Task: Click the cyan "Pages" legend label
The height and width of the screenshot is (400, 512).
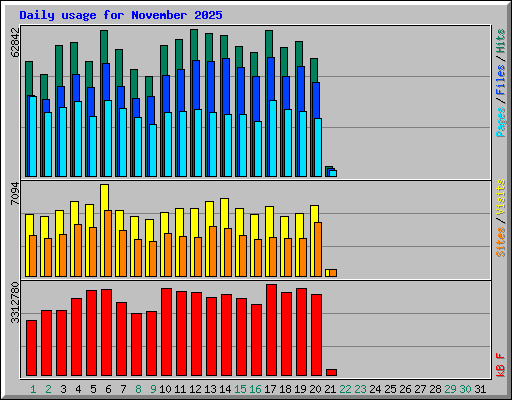Action: [500, 122]
